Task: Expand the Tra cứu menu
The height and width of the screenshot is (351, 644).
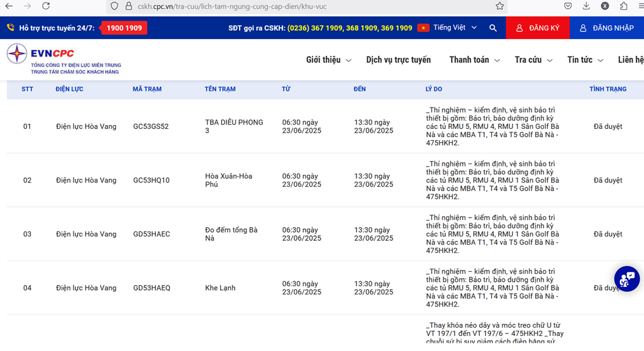Action: [x=533, y=60]
